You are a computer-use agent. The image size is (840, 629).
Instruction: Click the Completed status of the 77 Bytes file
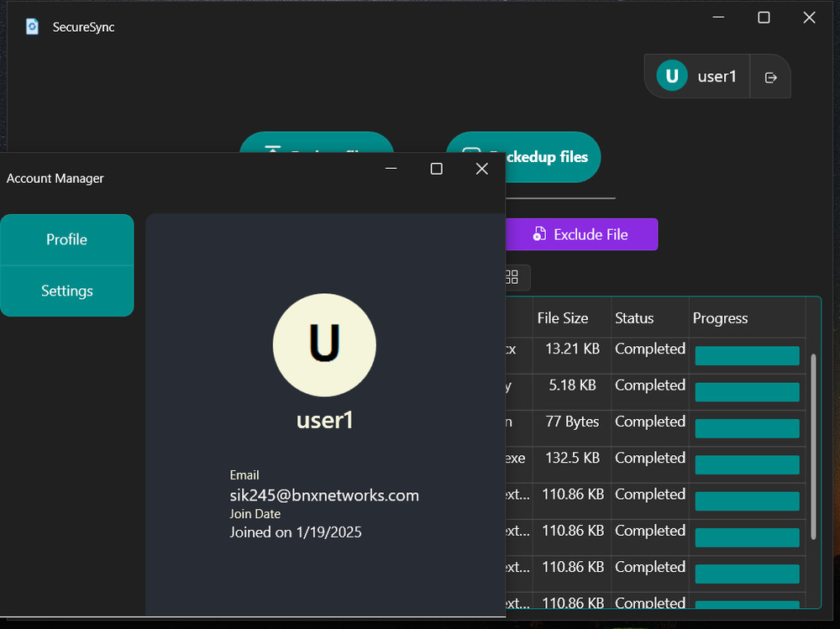pyautogui.click(x=649, y=422)
